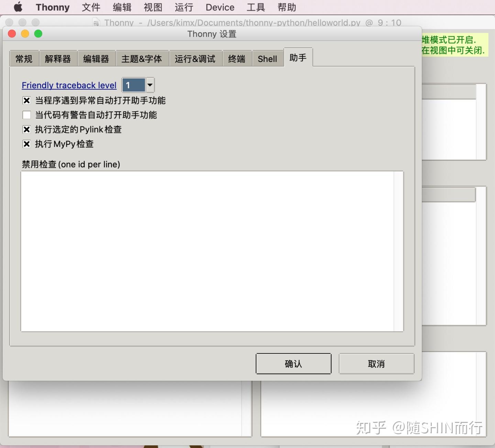
Task: Open the 工具 menu in menu bar
Action: click(x=256, y=7)
